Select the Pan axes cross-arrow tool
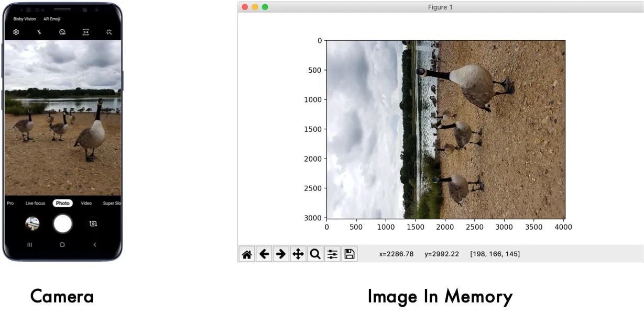 point(298,254)
